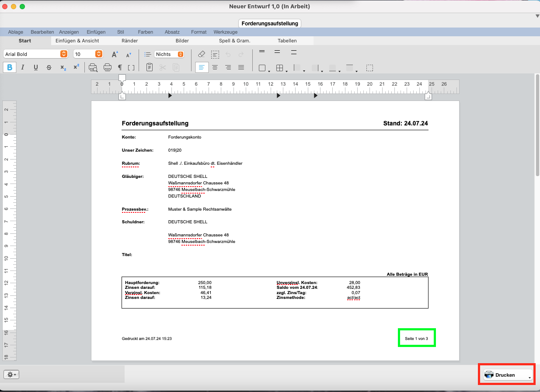This screenshot has width=540, height=392.
Task: Toggle bold formatting
Action: 10,67
